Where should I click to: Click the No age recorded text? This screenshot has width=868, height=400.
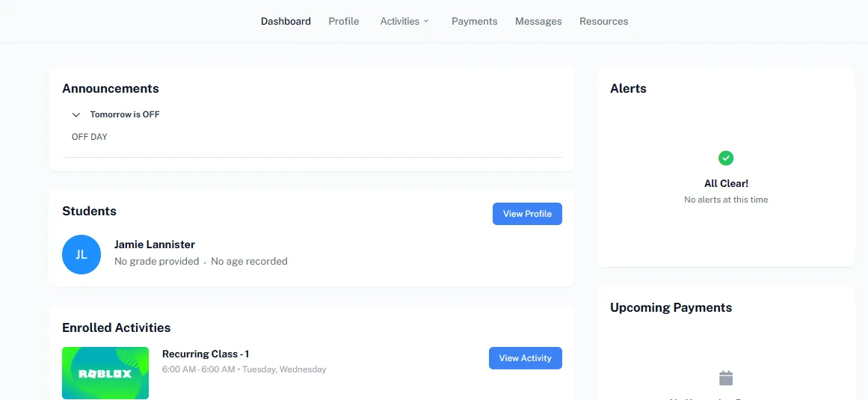point(249,261)
